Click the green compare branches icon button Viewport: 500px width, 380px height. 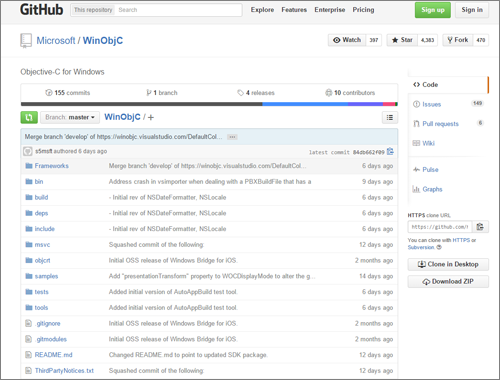[29, 117]
